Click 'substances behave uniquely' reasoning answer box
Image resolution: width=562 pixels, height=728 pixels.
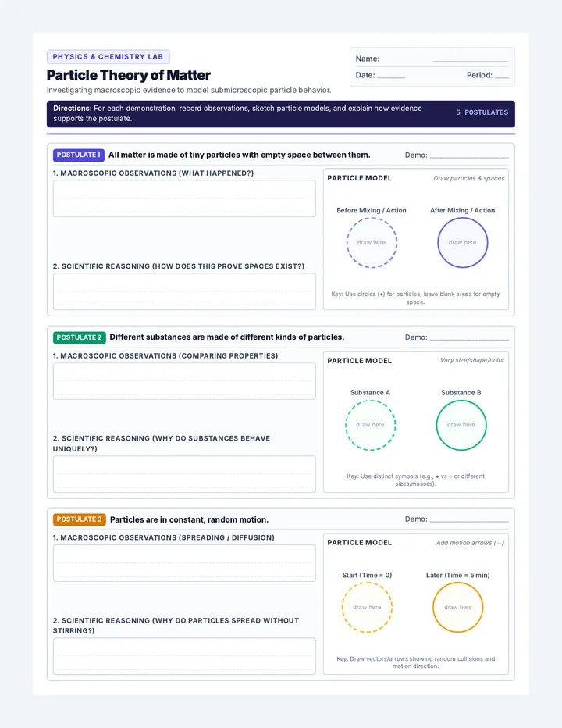[x=184, y=474]
